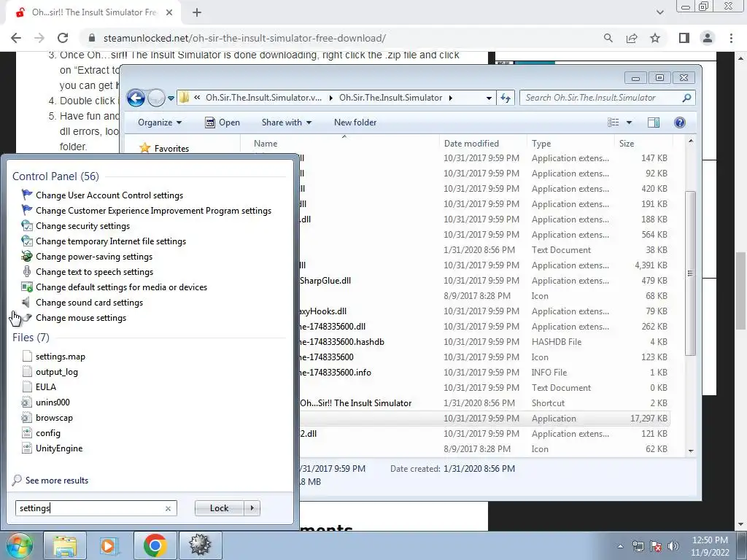Open Chrome three-dot menu
The width and height of the screenshot is (747, 560).
pos(731,38)
